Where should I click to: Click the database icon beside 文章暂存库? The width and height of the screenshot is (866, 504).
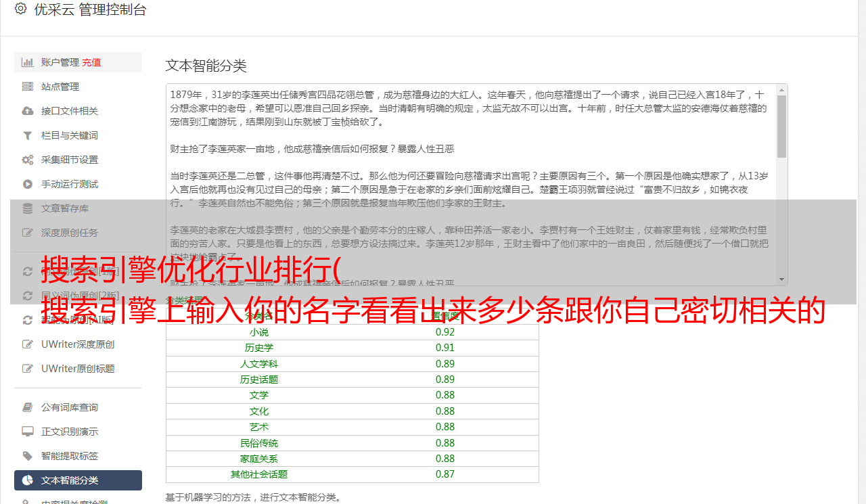coord(28,208)
